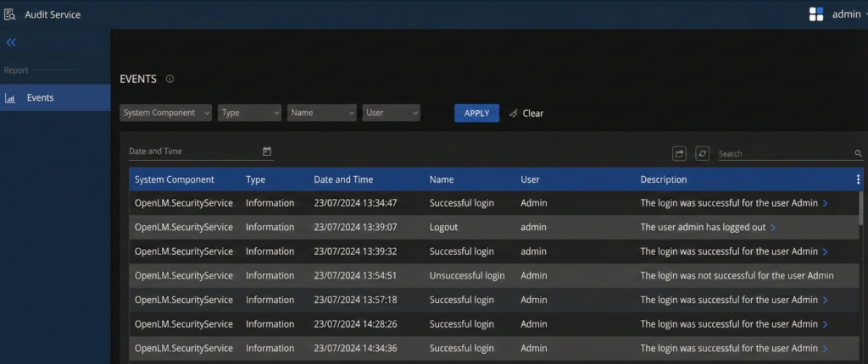868x364 pixels.
Task: Sort by Date and Time column header
Action: 343,179
